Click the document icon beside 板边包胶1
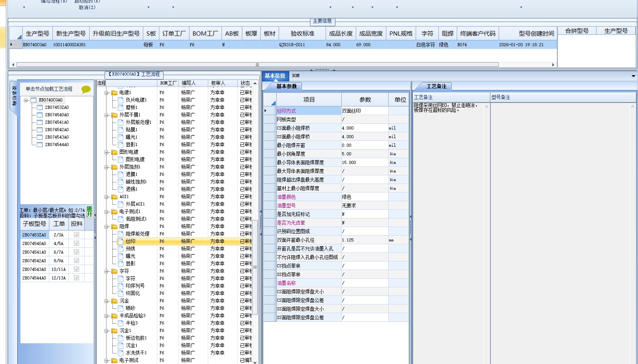The height and width of the screenshot is (364, 638). coord(121,338)
